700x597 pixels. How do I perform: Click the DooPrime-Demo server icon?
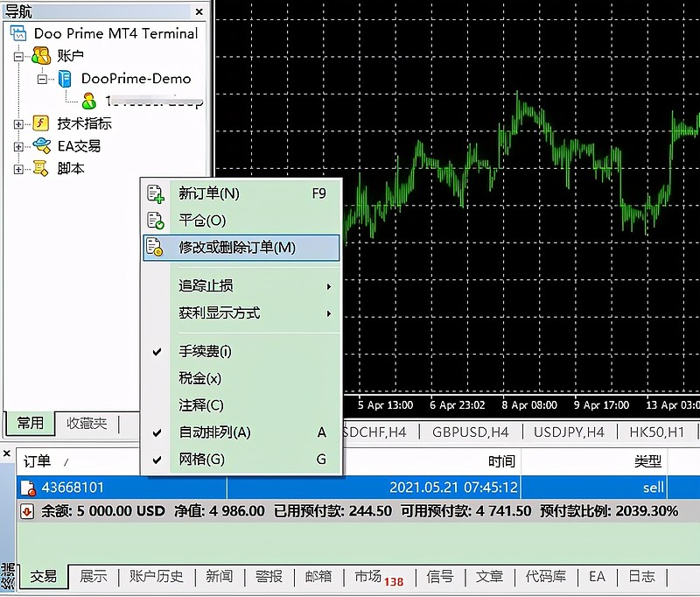[x=65, y=79]
